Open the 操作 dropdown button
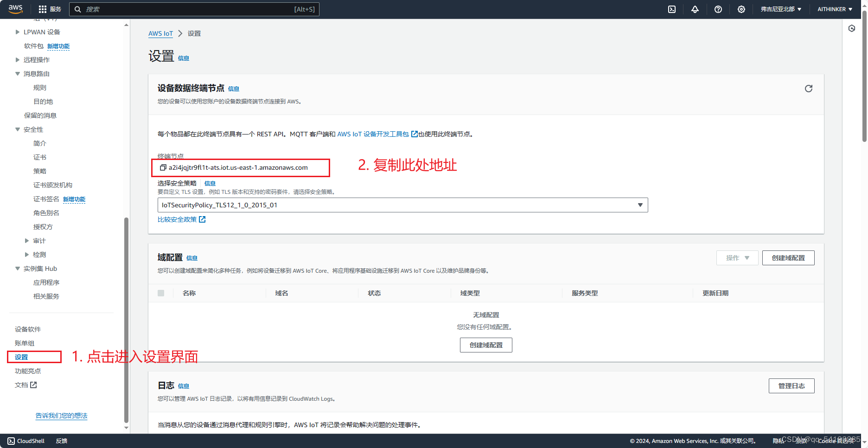The image size is (868, 448). coord(737,258)
